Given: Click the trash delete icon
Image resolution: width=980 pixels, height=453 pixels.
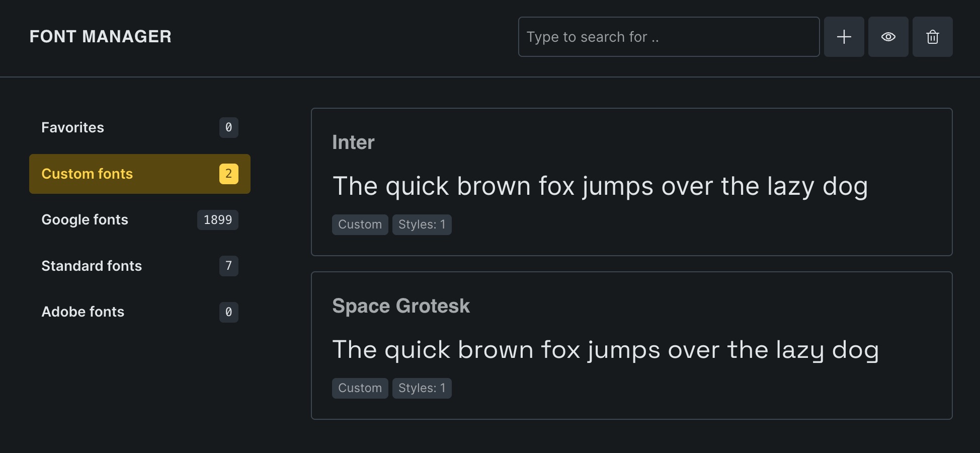Looking at the screenshot, I should [932, 37].
